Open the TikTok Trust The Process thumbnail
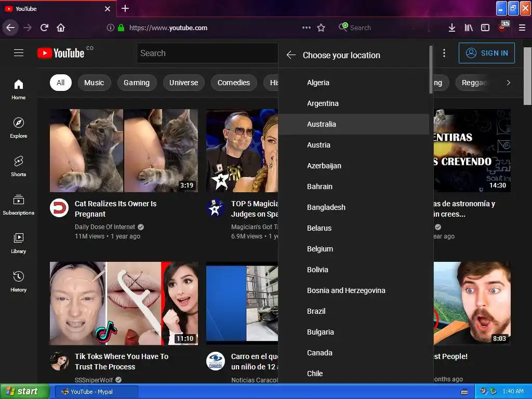The height and width of the screenshot is (399, 532). 124,303
